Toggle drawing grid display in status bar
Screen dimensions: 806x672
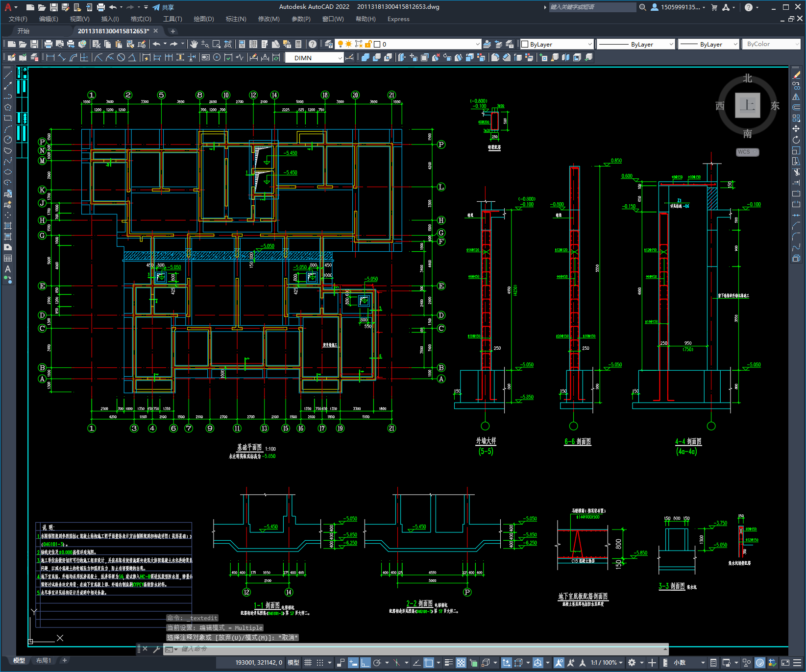click(x=308, y=663)
